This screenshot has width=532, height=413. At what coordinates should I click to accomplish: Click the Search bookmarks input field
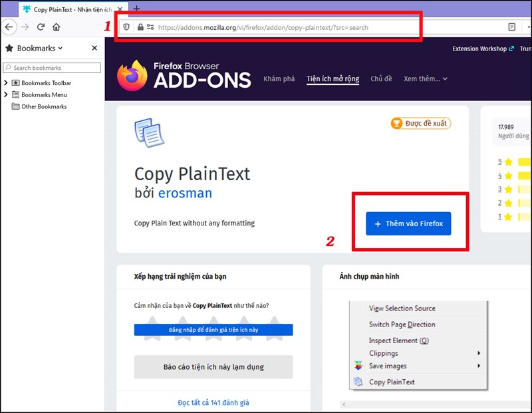[x=53, y=67]
